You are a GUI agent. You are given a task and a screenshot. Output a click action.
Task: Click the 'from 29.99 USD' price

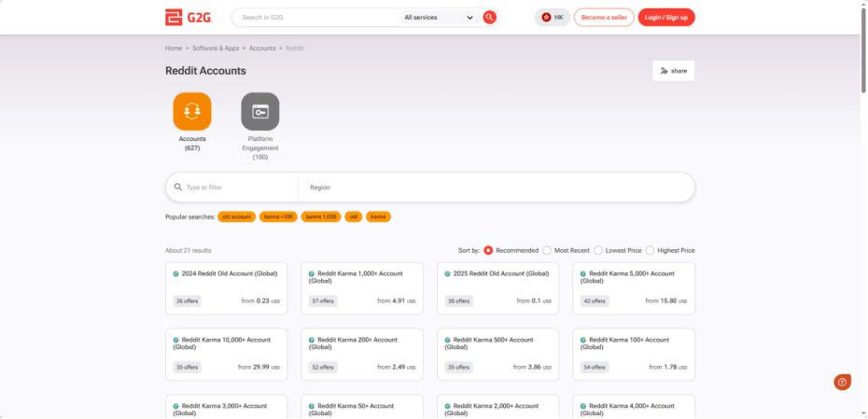[259, 367]
